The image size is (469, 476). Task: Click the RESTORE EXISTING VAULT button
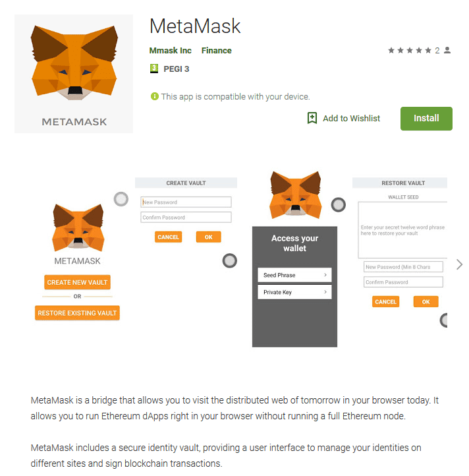point(77,313)
